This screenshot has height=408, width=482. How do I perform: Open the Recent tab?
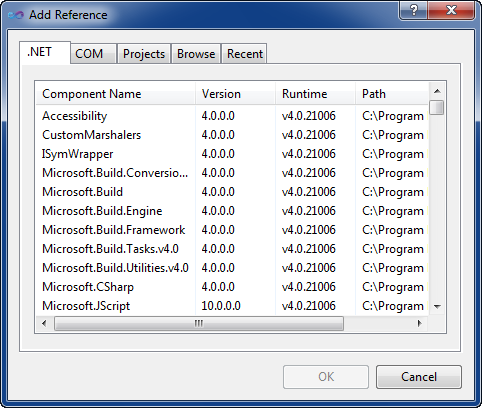pos(244,54)
